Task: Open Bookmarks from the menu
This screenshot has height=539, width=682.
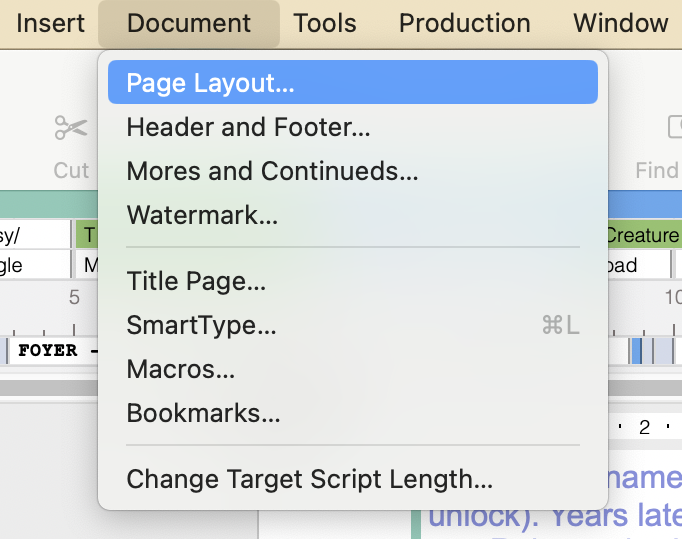Action: coord(203,412)
